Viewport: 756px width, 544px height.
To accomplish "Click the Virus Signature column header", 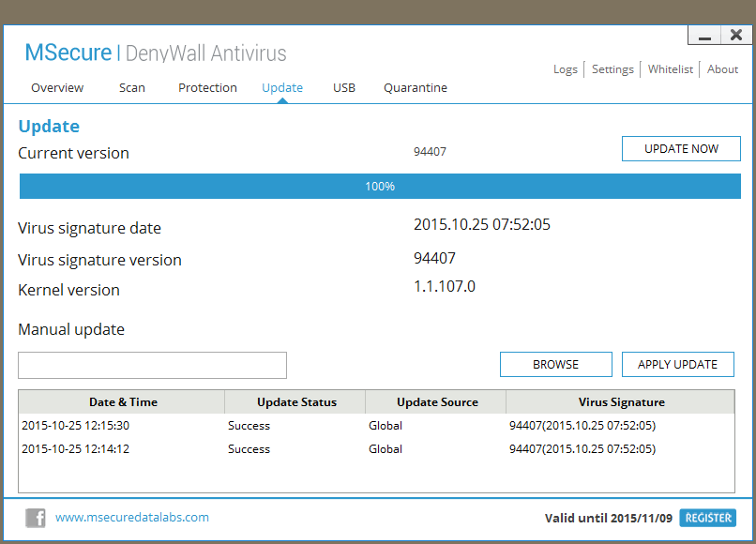I will click(x=621, y=402).
